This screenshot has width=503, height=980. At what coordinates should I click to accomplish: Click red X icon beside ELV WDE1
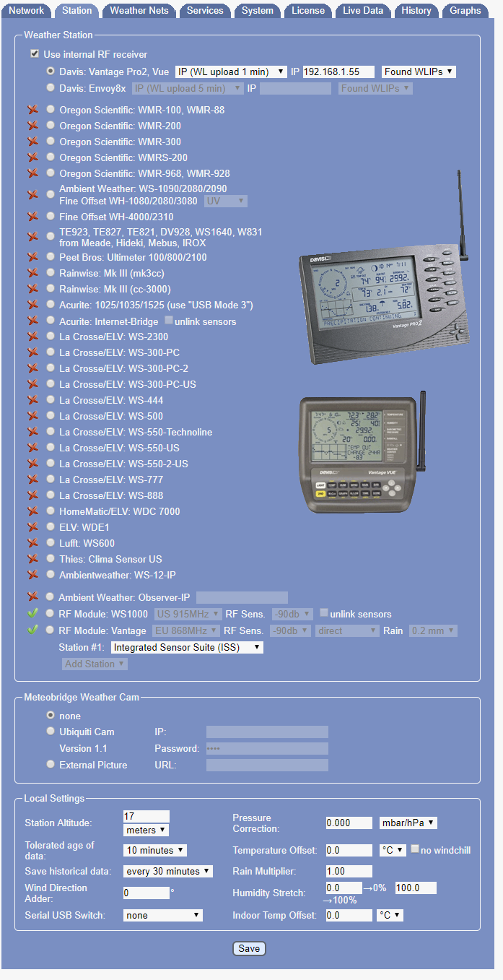tap(32, 527)
